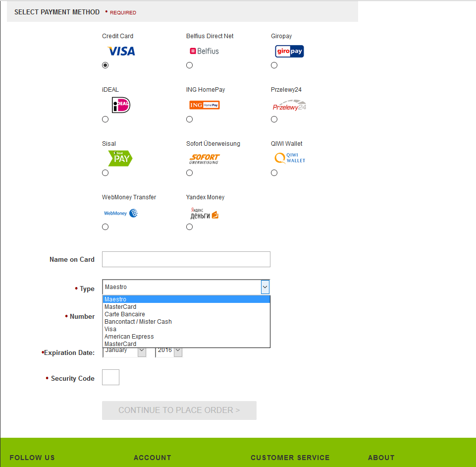Image resolution: width=476 pixels, height=467 pixels.
Task: Click the green Sisal PAY logo
Action: coord(120,158)
